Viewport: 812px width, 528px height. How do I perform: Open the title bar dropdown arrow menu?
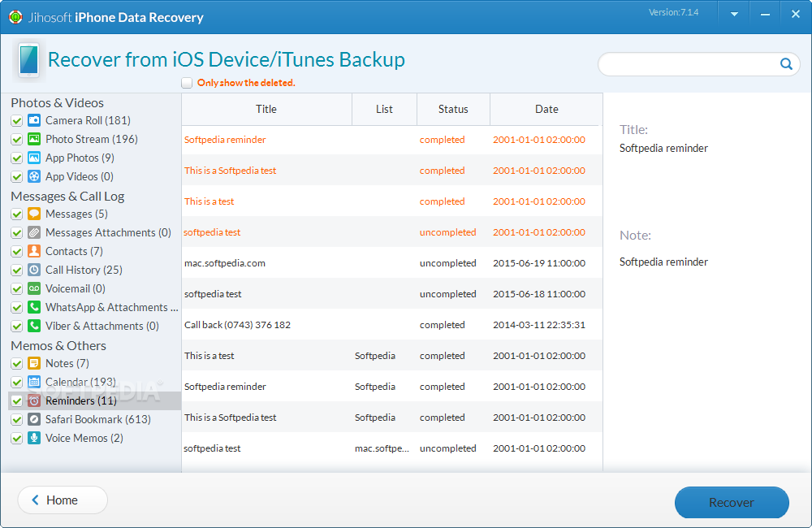[x=734, y=15]
